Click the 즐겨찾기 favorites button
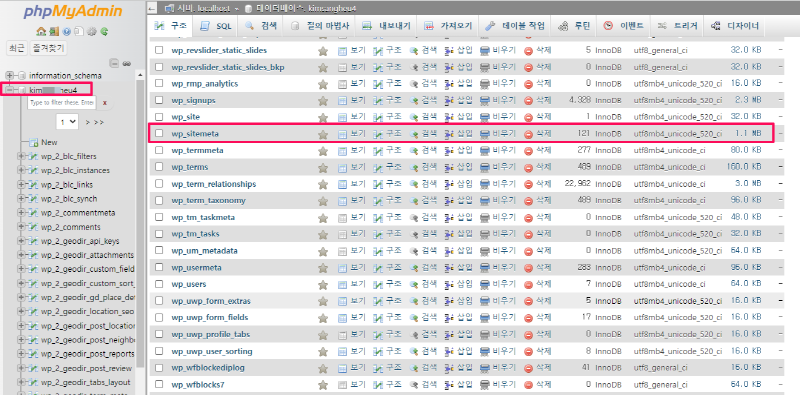 click(48, 49)
